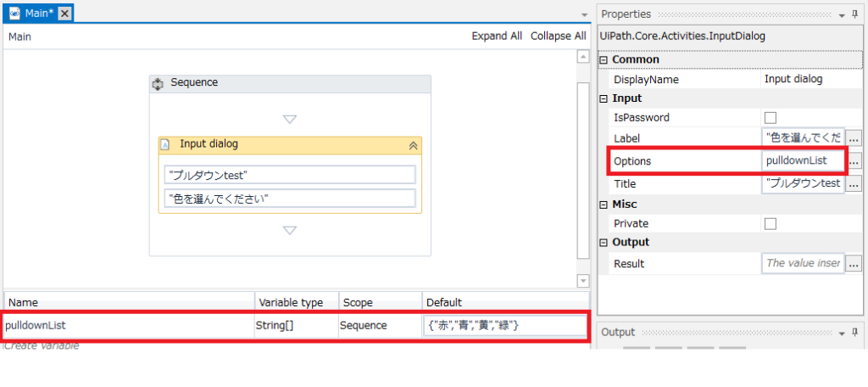Open expression editor for Title property

(854, 183)
